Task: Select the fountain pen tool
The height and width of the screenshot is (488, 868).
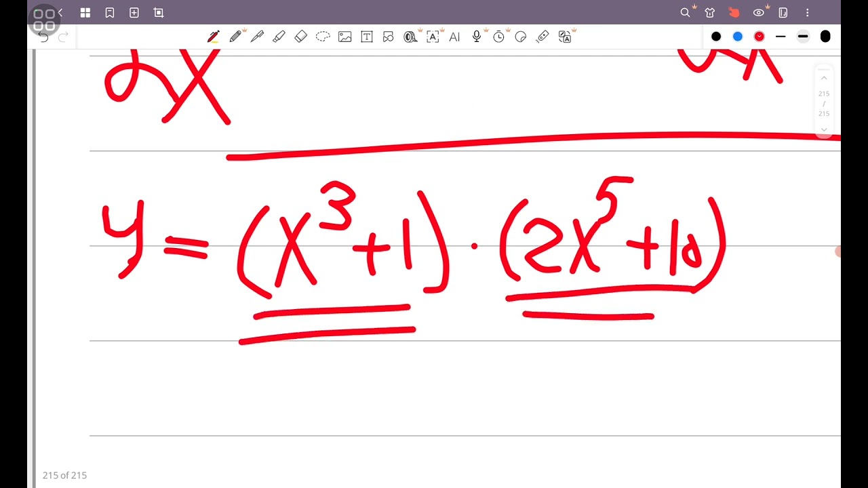Action: (257, 37)
